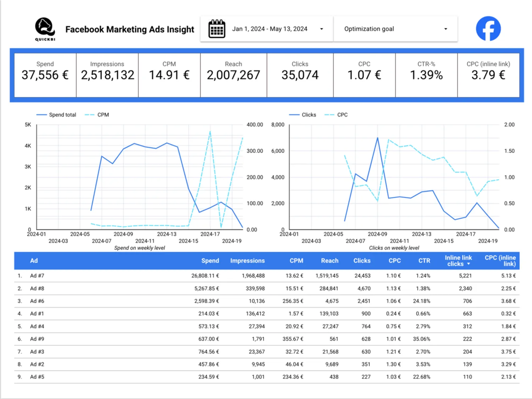Click CTR value 22.68% for Ad #5
532x399 pixels.
[421, 377]
